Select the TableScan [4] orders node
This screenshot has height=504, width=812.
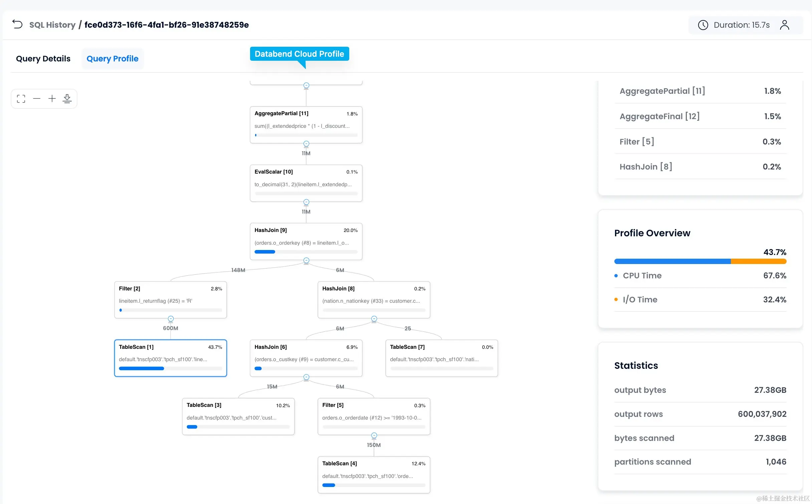tap(374, 475)
